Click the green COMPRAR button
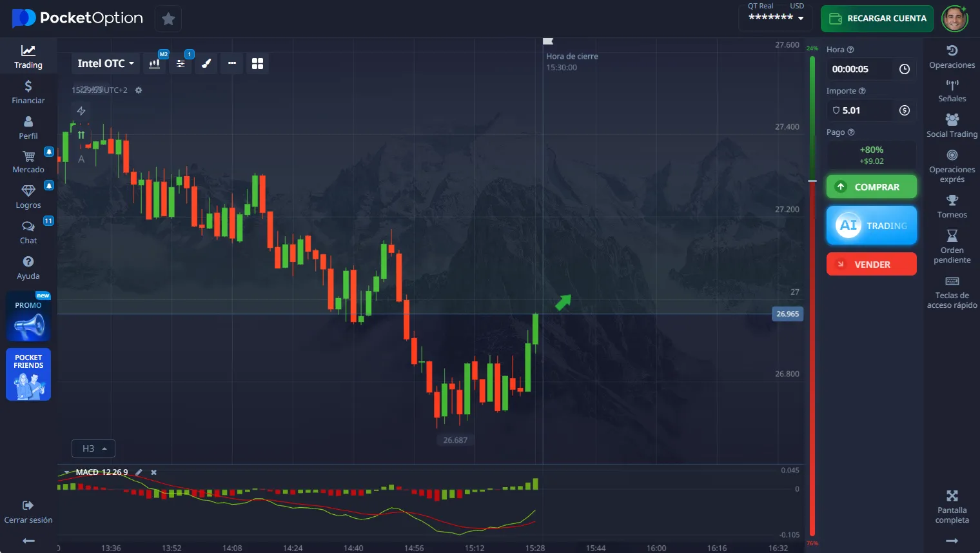The image size is (980, 553). [872, 186]
